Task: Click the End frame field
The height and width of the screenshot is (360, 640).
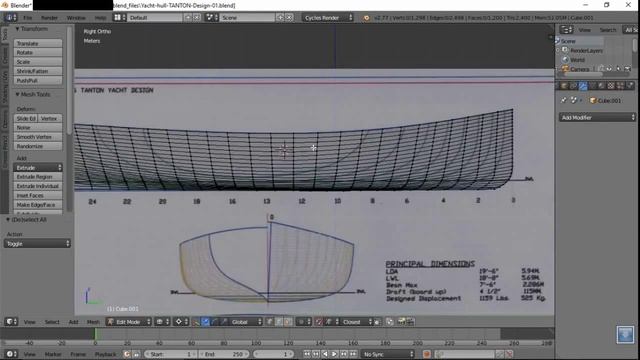Action: pyautogui.click(x=224, y=354)
